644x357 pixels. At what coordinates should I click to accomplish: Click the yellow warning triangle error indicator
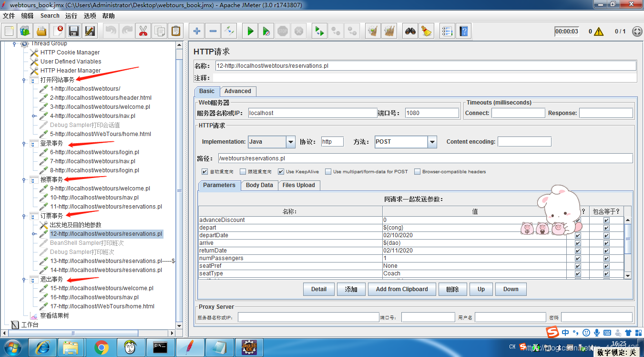pyautogui.click(x=599, y=31)
